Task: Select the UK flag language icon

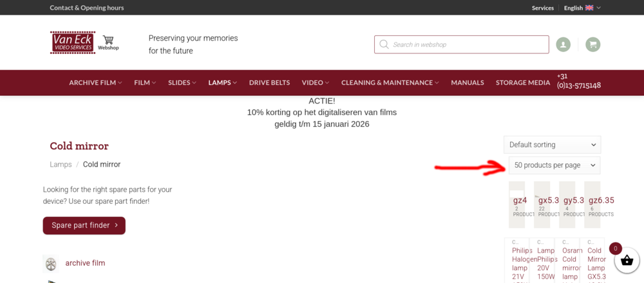Action: tap(589, 8)
